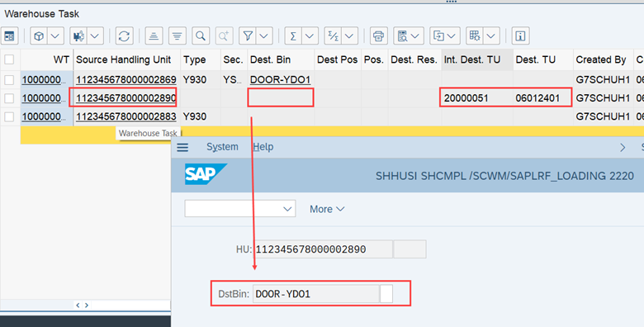Click the SAP logo

tap(206, 174)
